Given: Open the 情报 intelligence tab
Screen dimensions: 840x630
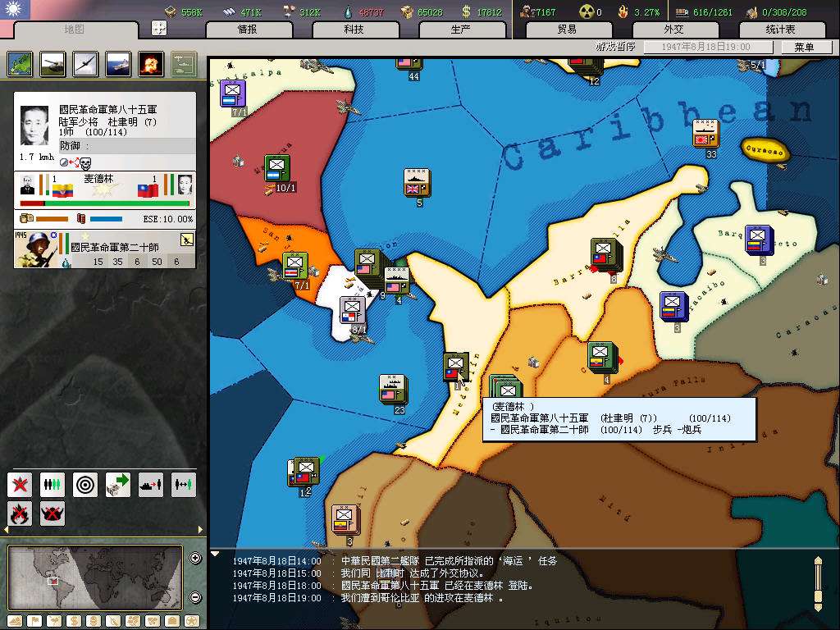Looking at the screenshot, I should (248, 30).
